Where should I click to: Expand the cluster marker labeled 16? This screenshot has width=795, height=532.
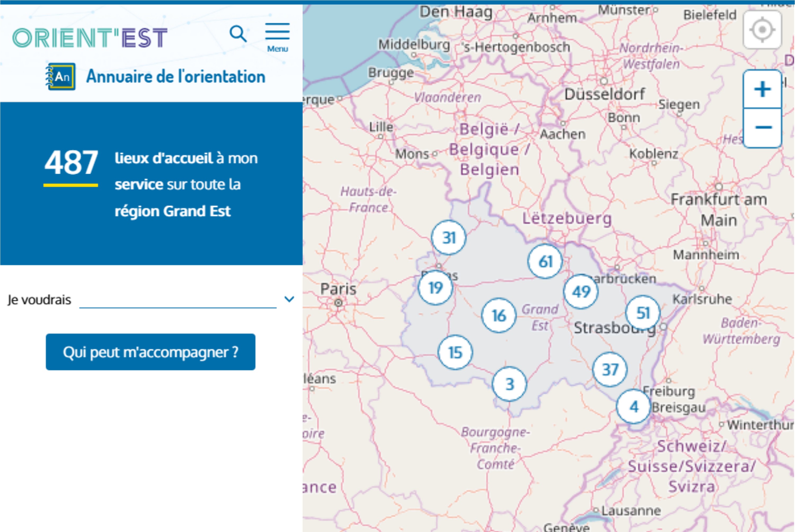498,315
